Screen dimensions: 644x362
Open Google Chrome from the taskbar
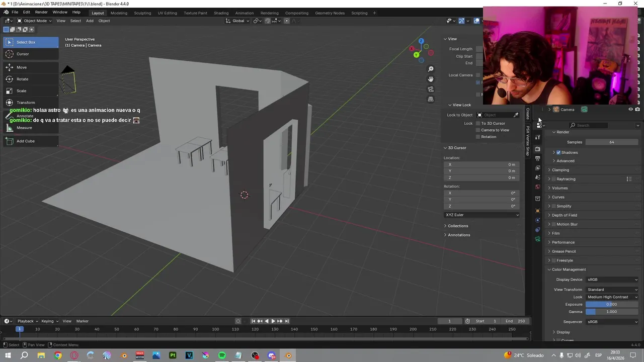(x=58, y=355)
